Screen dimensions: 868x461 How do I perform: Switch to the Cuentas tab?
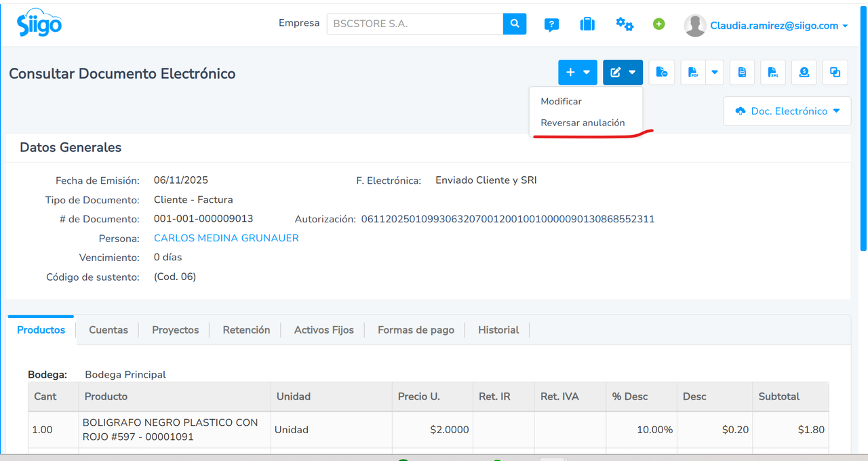tap(108, 330)
